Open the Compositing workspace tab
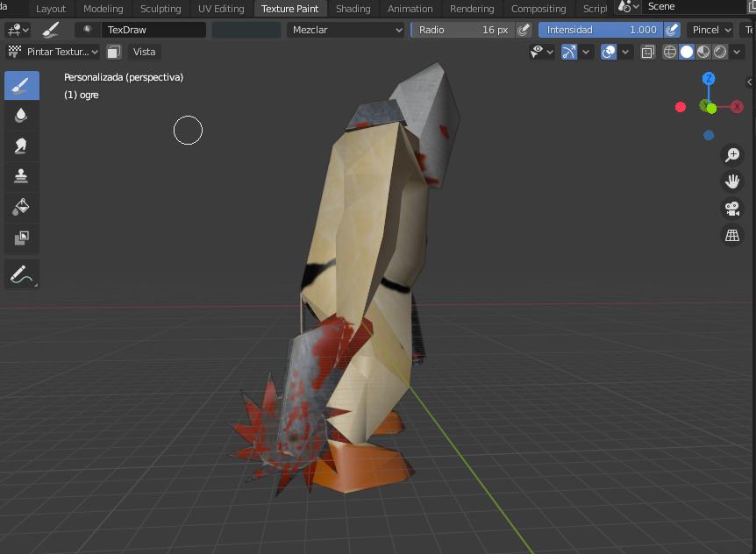Viewport: 756px width, 554px height. [538, 9]
